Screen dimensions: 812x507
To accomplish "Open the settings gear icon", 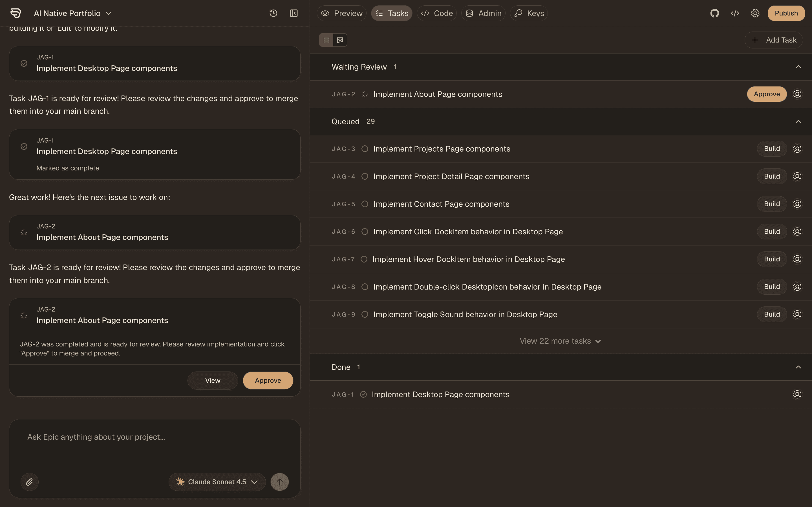I will 755,13.
